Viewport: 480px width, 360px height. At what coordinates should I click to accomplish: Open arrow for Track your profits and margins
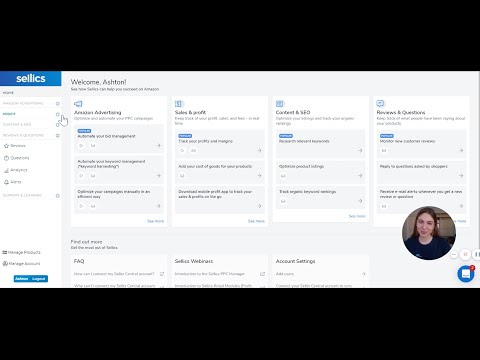click(259, 151)
